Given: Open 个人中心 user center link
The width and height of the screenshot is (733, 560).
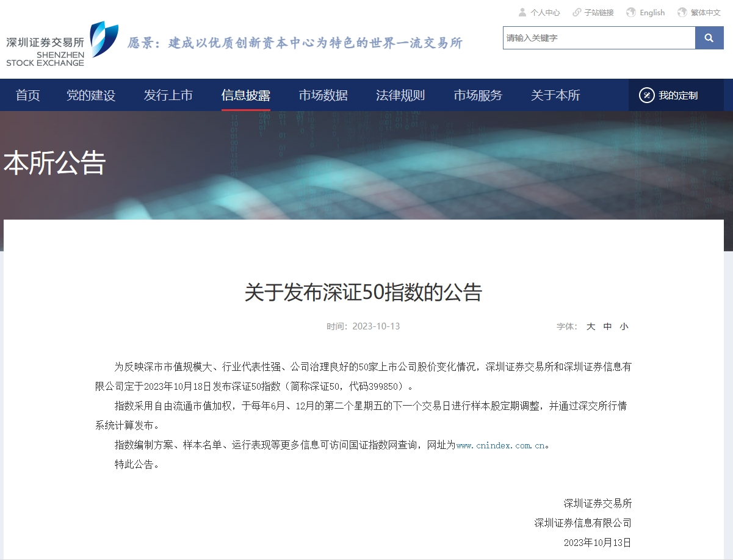Looking at the screenshot, I should [x=545, y=12].
